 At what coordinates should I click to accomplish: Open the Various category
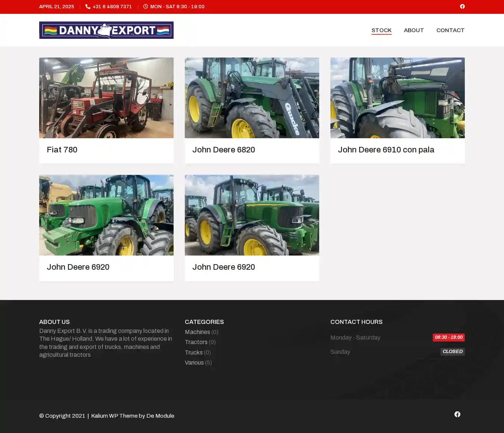[194, 363]
